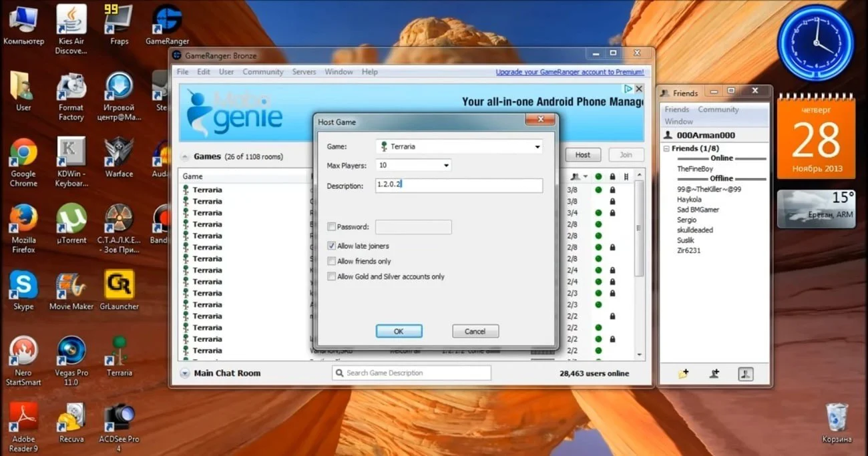Launch Skype from desktop
Screen dimensions: 868x456
pyautogui.click(x=23, y=291)
